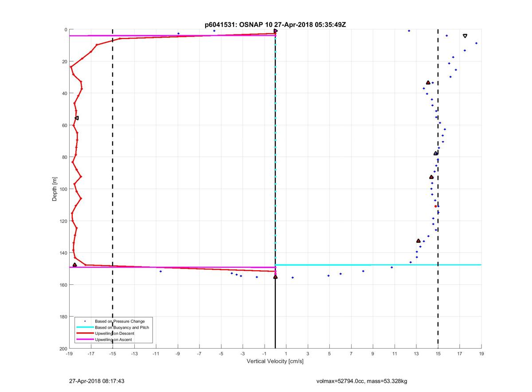Click the x-axis tick label '-7'
Viewport: 532px width, 392px height.
click(x=199, y=353)
